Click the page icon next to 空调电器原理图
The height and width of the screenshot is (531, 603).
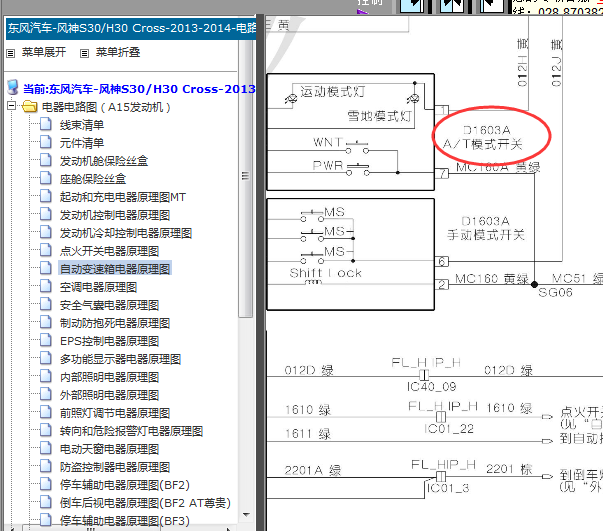coord(46,286)
